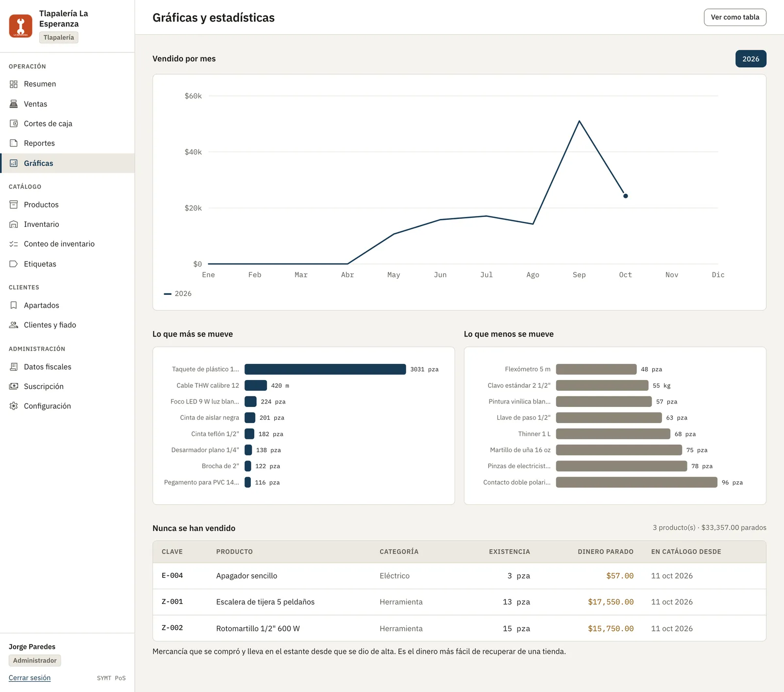
Task: Click the Conteo de inventario checklist icon
Action: click(14, 244)
